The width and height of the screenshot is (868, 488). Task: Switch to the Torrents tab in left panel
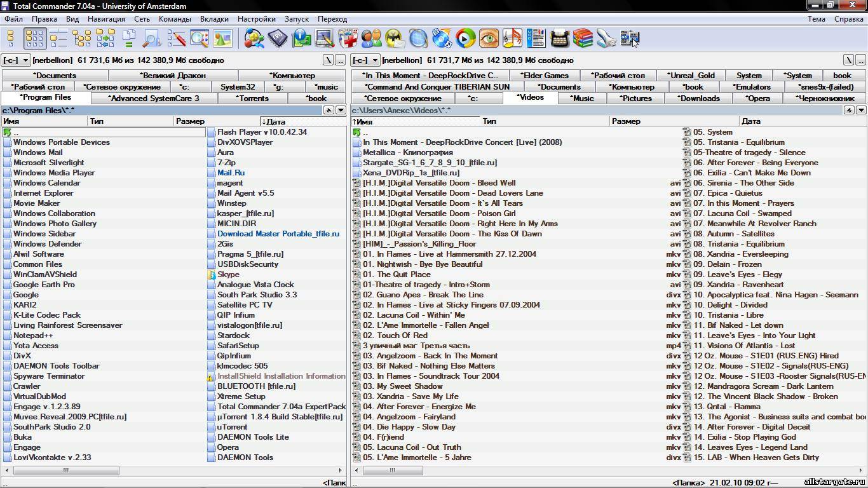click(252, 98)
